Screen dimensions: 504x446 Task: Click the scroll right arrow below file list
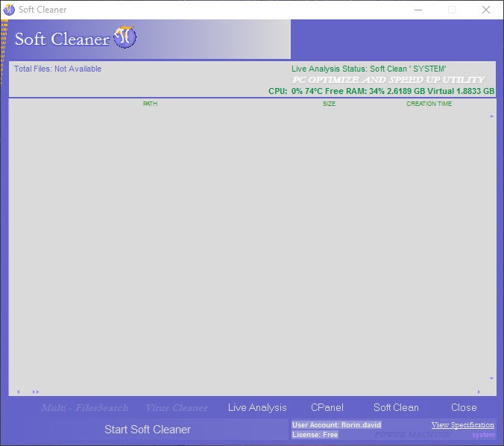tap(479, 392)
